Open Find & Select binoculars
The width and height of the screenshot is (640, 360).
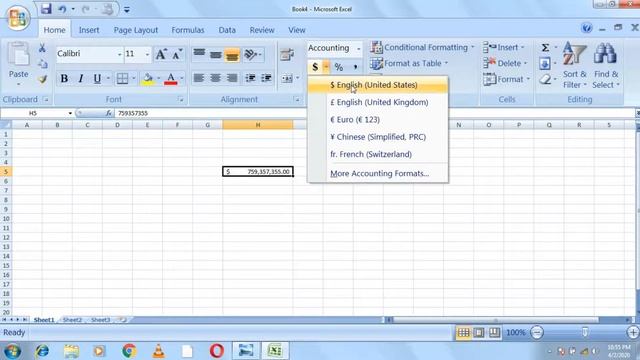[x=606, y=66]
